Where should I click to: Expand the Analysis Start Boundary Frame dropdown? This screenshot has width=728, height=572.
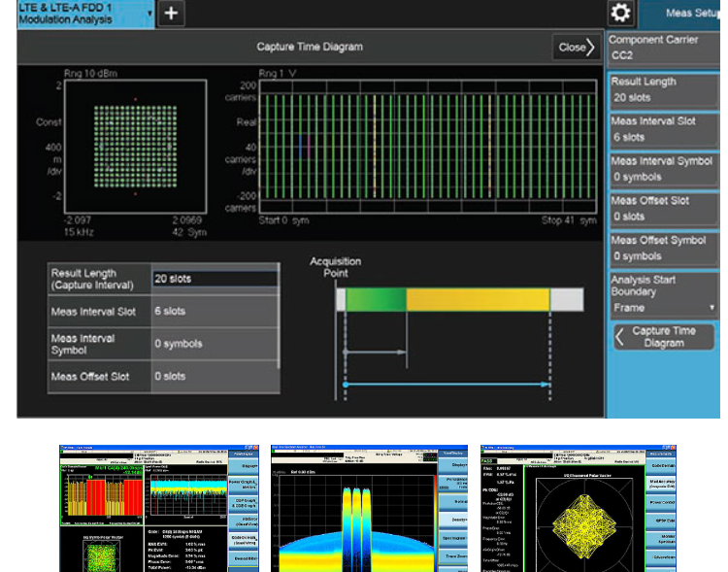pos(664,295)
